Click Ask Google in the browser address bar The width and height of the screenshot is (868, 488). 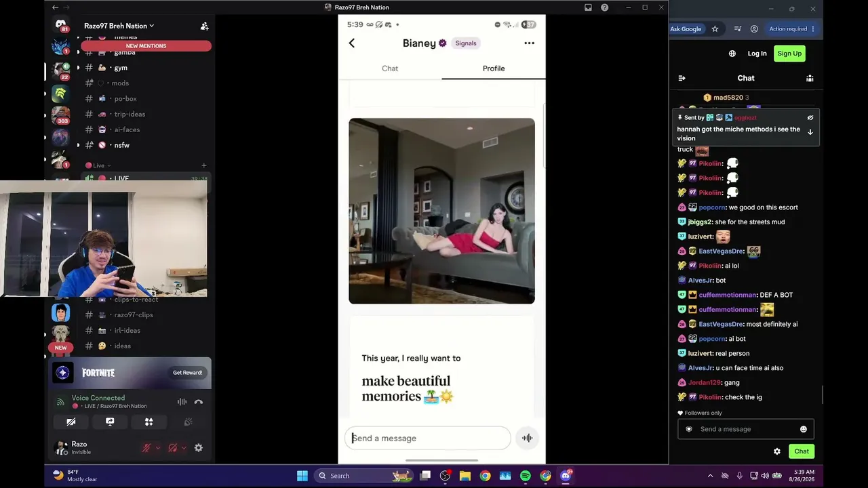click(x=686, y=29)
